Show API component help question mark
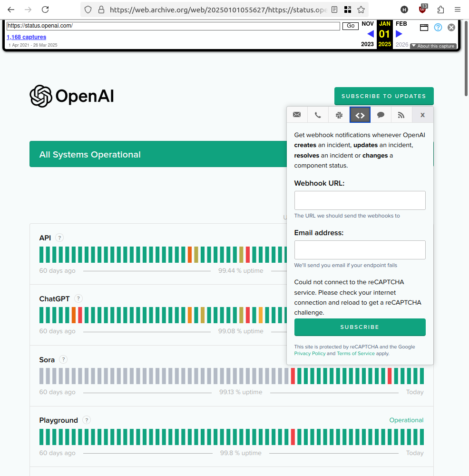The image size is (469, 476). (59, 238)
